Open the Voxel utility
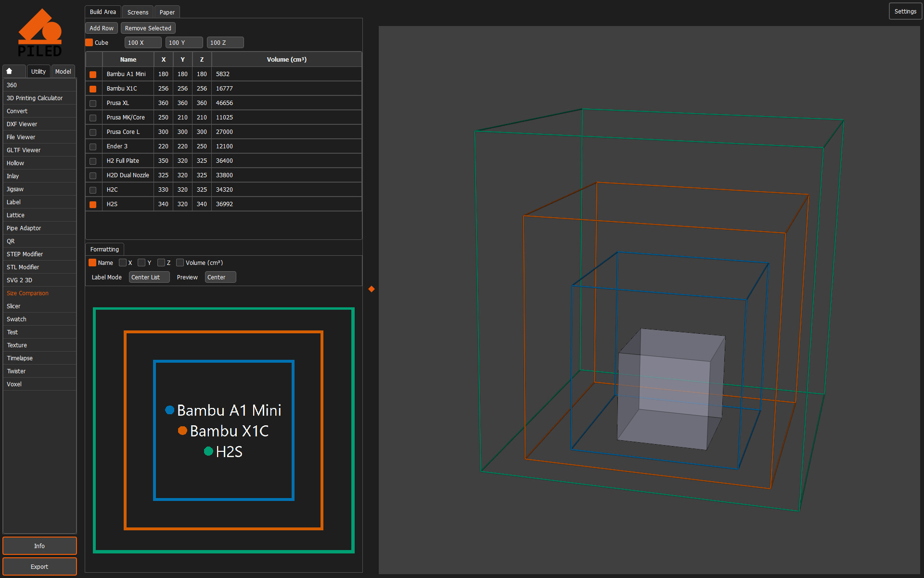 tap(39, 384)
